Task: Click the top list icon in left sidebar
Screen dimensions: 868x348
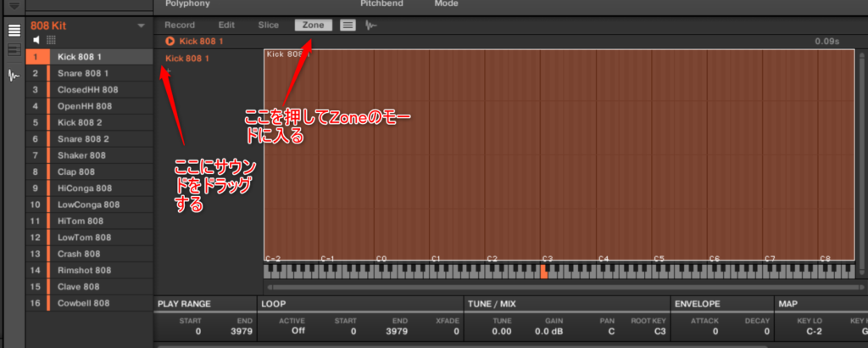Action: (x=14, y=31)
